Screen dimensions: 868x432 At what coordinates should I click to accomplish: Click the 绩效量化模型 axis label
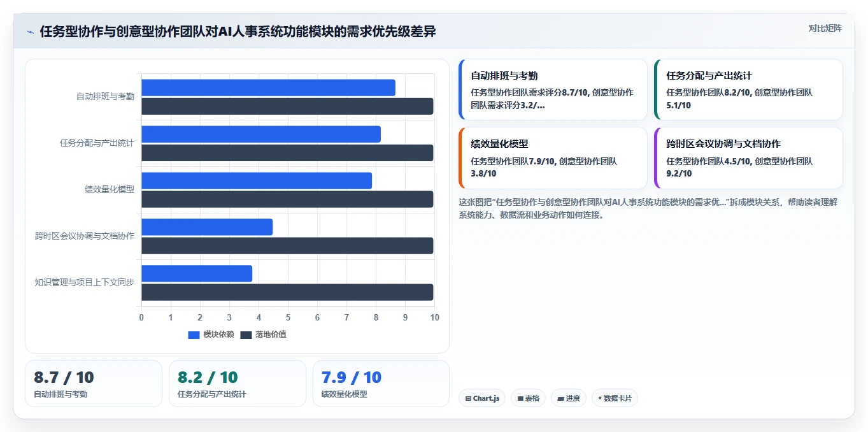110,190
